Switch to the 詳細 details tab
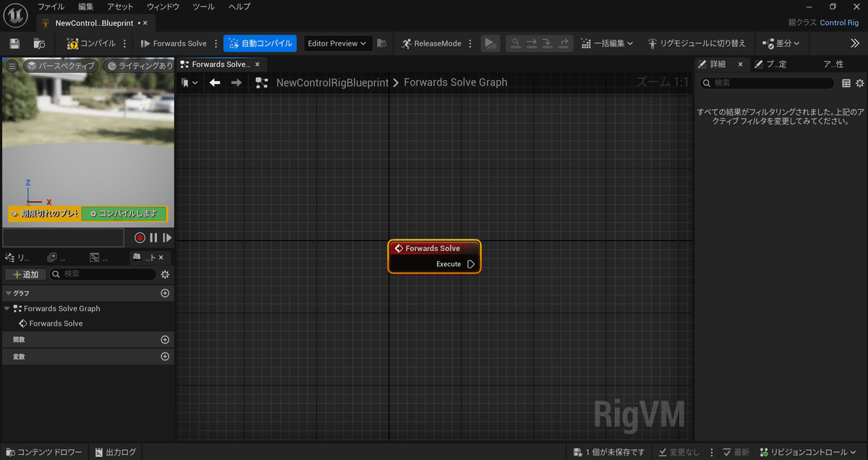The height and width of the screenshot is (460, 868). pos(717,64)
